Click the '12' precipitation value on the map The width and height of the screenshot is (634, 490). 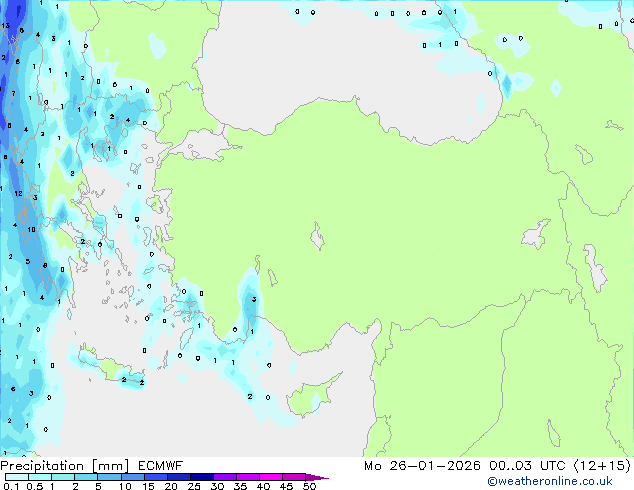[18, 194]
